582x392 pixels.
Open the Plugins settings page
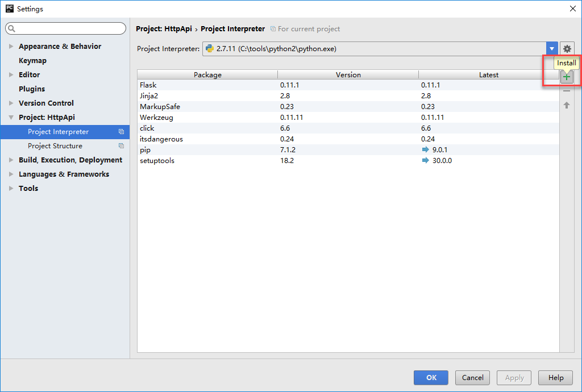tap(32, 89)
